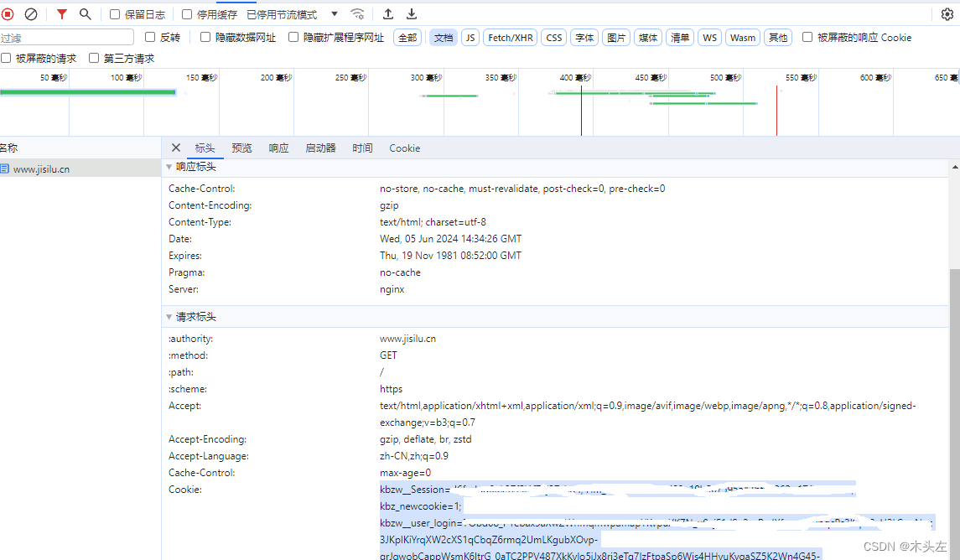Screen dimensions: 960x560
Task: Open the network search panel
Action: (x=84, y=13)
